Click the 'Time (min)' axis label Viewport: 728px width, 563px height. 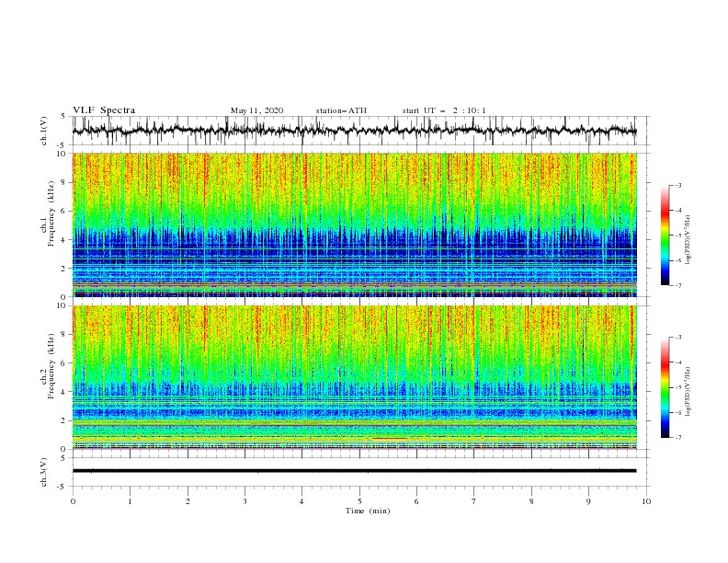(x=368, y=511)
